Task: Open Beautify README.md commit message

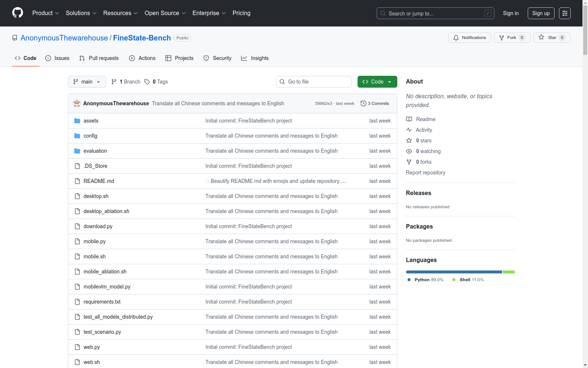Action: tap(276, 181)
